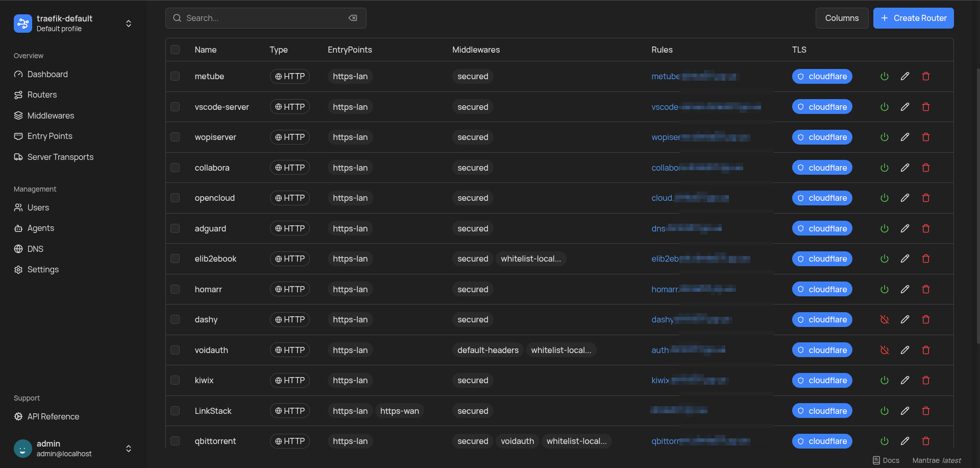Click the traefik-default profile logo icon
The image size is (980, 468).
[23, 24]
